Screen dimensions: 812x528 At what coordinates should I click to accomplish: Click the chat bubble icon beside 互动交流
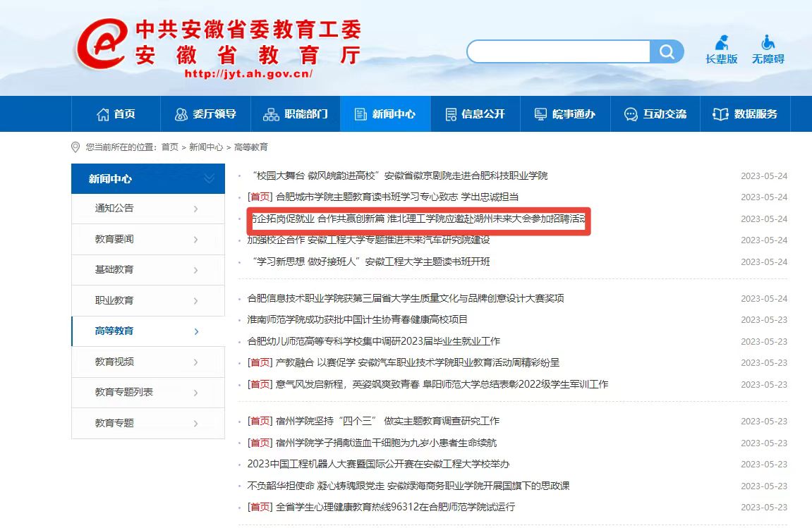point(631,114)
